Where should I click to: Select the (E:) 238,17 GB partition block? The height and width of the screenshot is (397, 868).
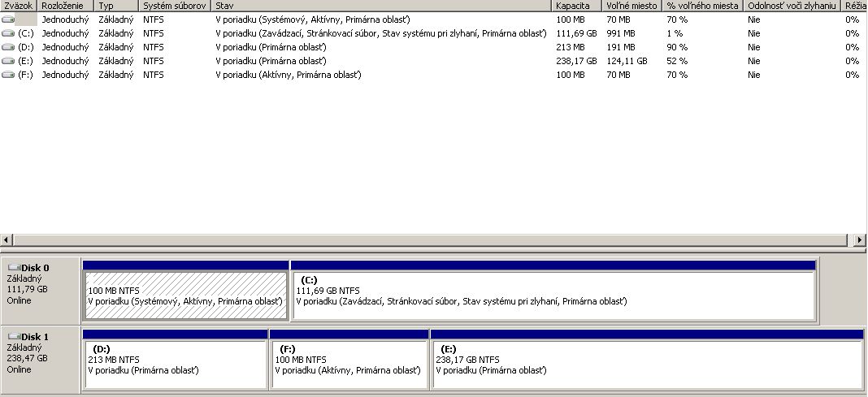click(647, 360)
